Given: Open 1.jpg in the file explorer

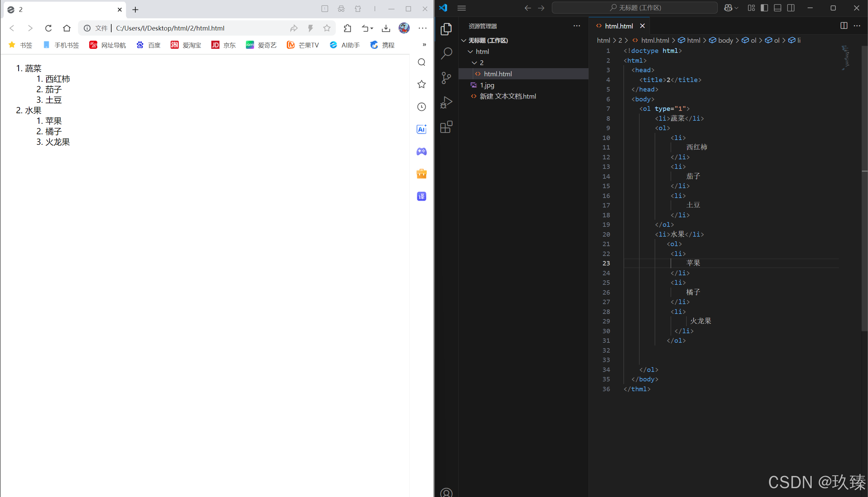Looking at the screenshot, I should 487,85.
